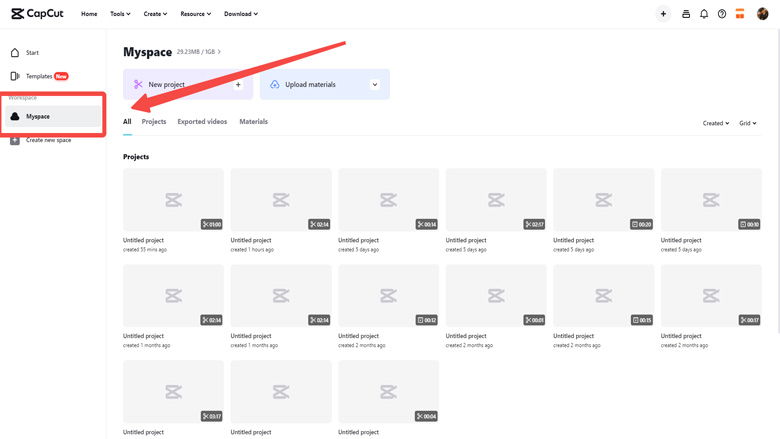Viewport: 780px width, 439px height.
Task: Click the Upload materials button
Action: coord(325,85)
